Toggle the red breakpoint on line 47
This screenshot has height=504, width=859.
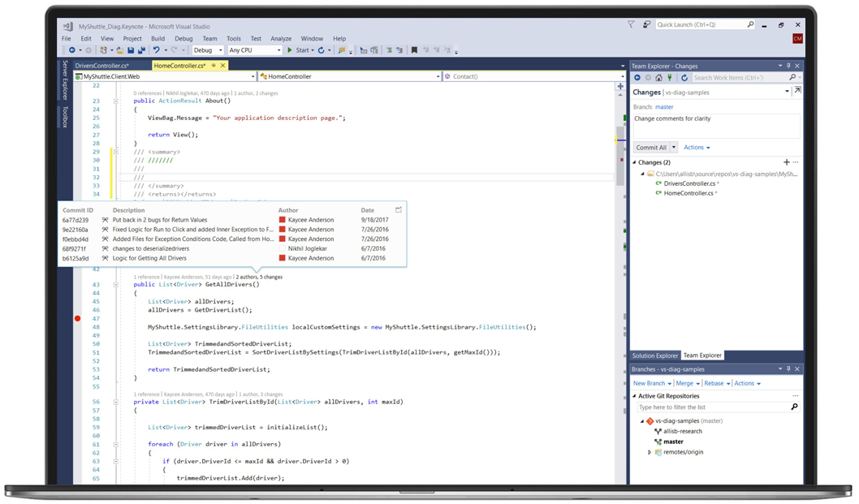[x=77, y=320]
